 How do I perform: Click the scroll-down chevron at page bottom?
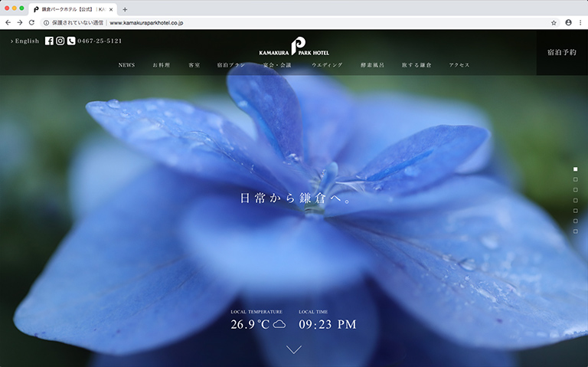(x=294, y=349)
